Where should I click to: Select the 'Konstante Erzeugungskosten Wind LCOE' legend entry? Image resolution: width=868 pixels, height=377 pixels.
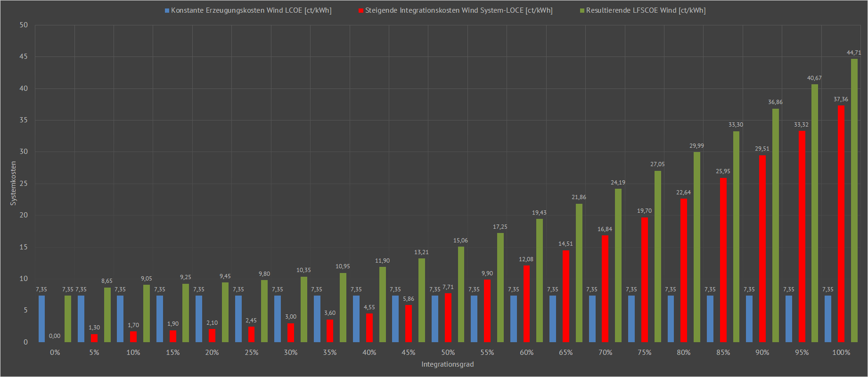251,10
